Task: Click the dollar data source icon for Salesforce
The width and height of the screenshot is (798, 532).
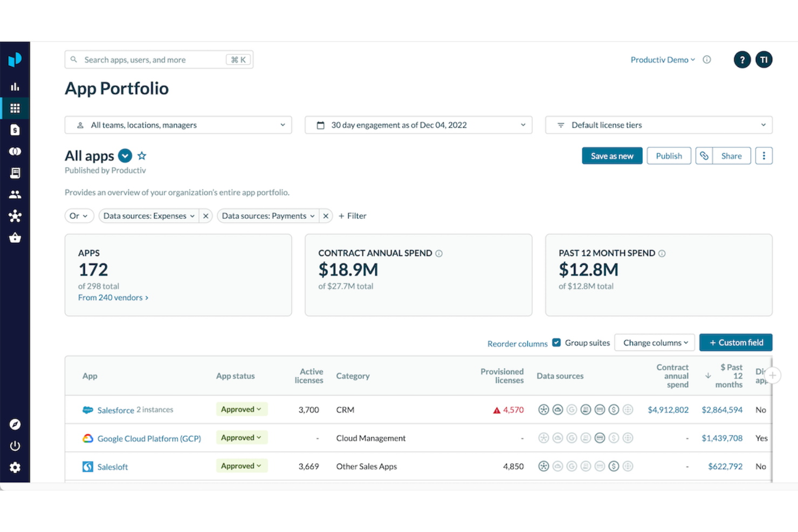Action: coord(613,409)
